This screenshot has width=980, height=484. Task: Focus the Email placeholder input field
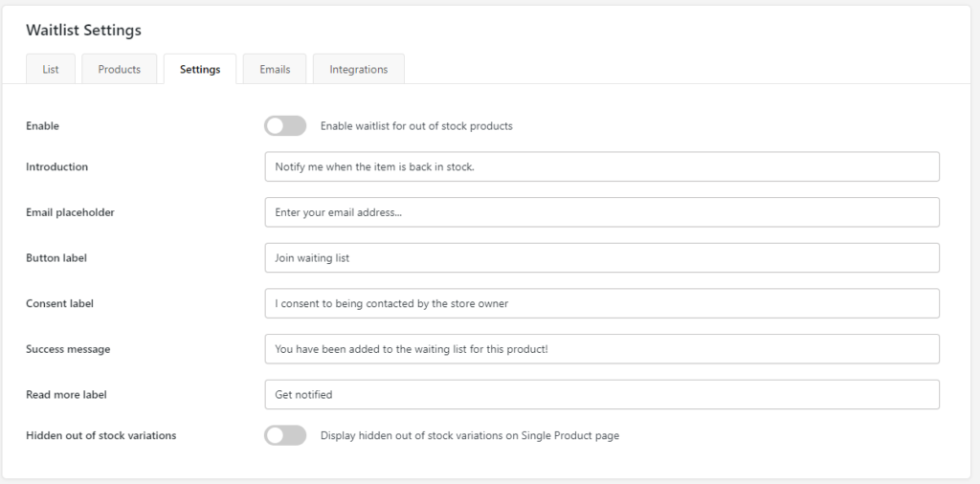click(602, 212)
